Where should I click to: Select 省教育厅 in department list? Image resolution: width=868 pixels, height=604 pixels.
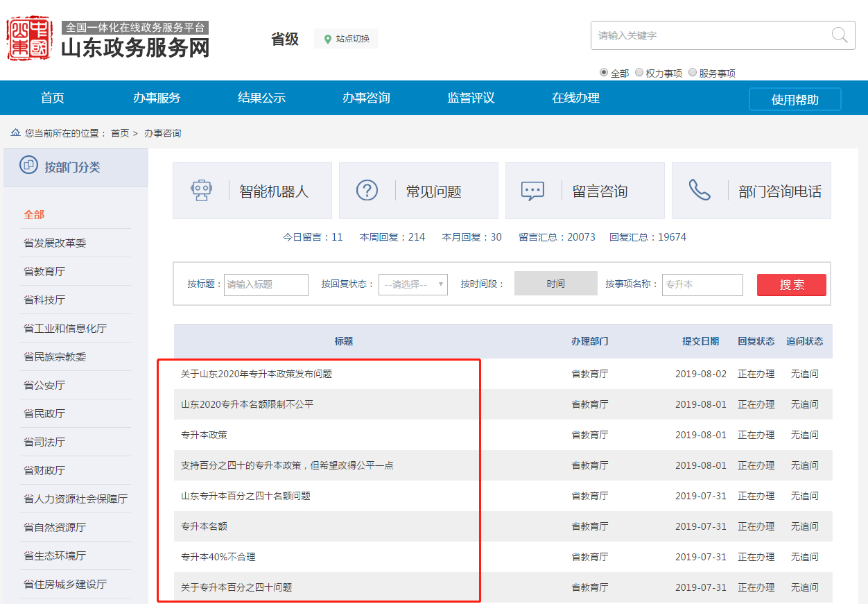(44, 271)
